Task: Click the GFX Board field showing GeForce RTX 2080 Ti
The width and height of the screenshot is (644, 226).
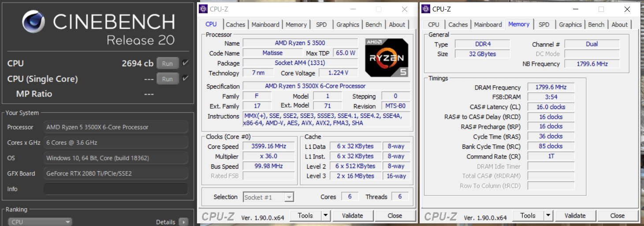Action: point(116,173)
